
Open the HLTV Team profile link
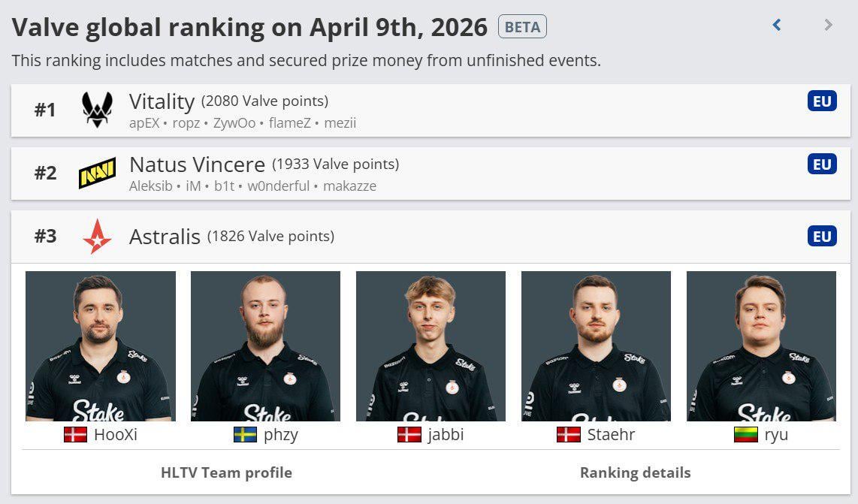tap(226, 472)
